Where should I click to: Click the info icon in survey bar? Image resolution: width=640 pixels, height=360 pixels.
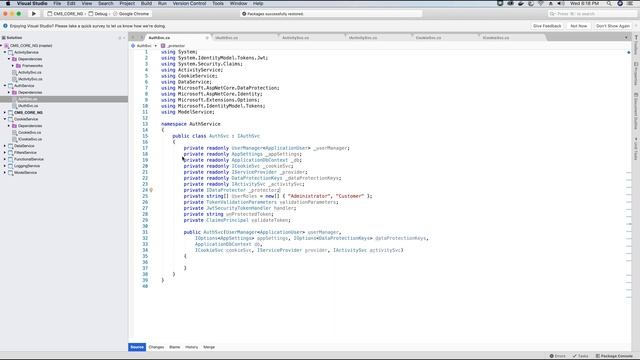5,26
